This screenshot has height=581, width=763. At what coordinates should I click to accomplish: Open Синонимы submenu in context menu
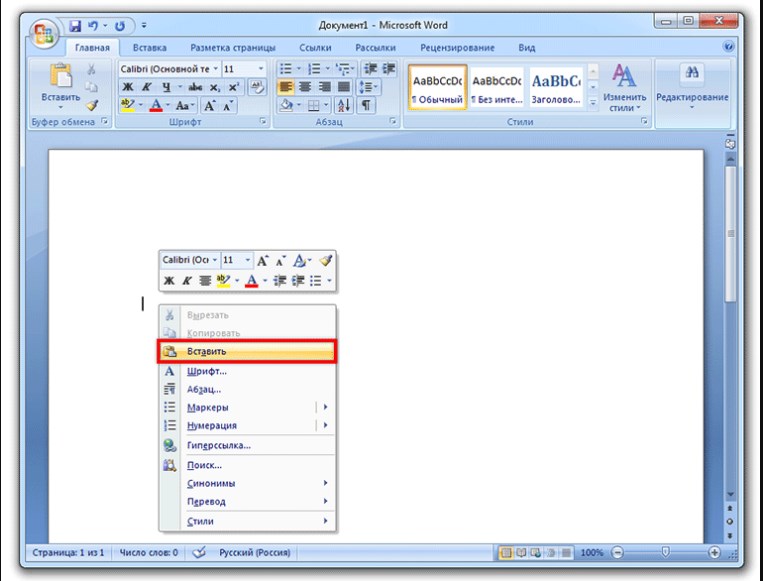click(247, 483)
